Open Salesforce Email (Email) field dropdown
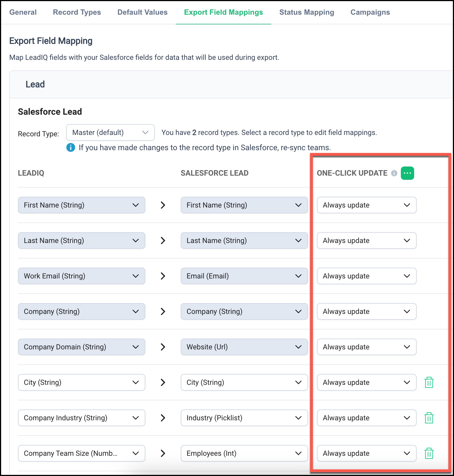 tap(244, 276)
